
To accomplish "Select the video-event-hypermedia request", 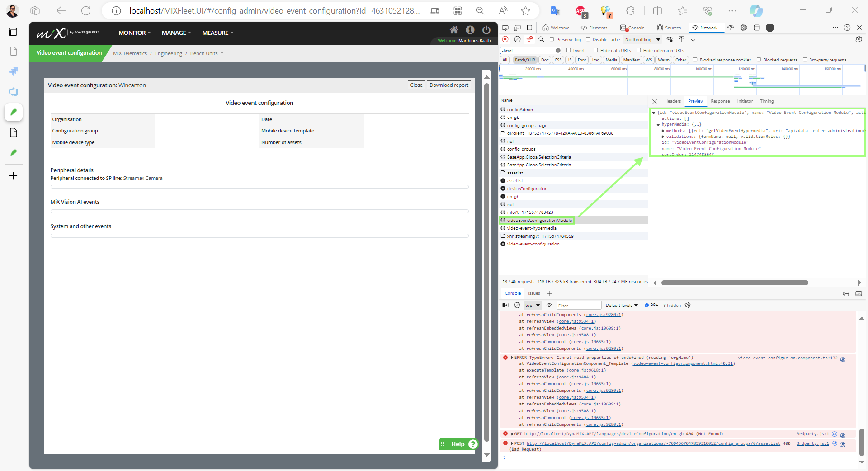I will [532, 228].
